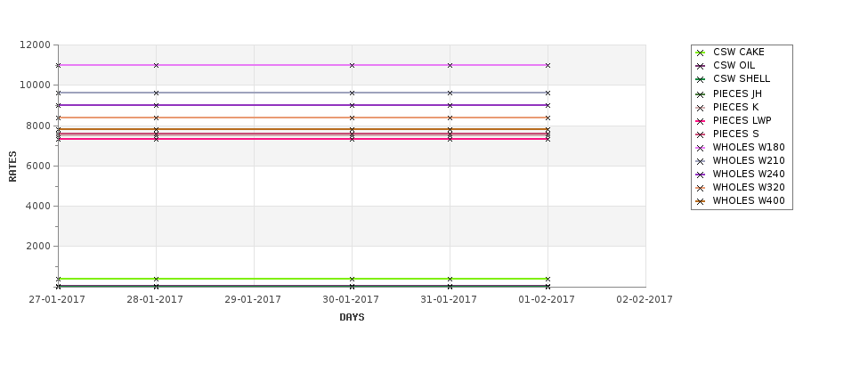Click the WHOLES W180 legend marker icon
868x382 pixels.
(x=701, y=148)
